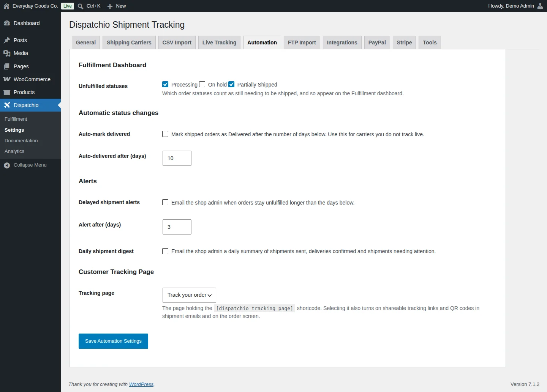This screenshot has height=392, width=547.
Task: Click the Products archive icon
Action: tap(7, 92)
